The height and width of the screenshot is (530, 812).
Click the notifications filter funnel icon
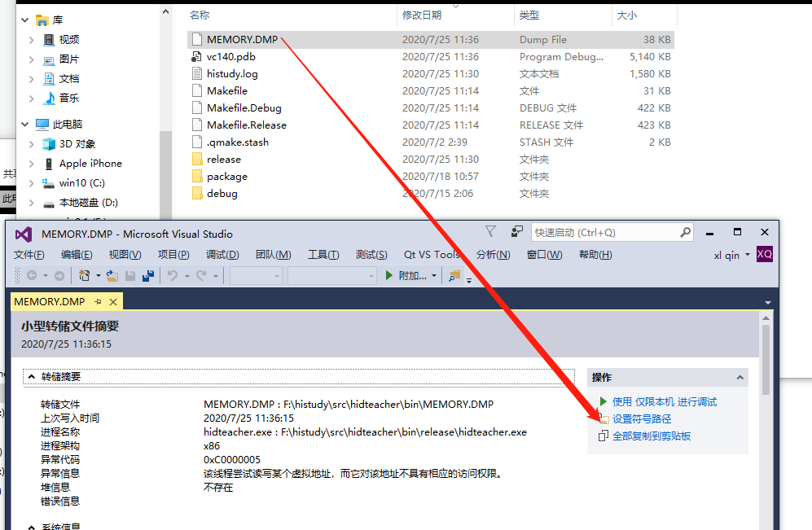(490, 231)
